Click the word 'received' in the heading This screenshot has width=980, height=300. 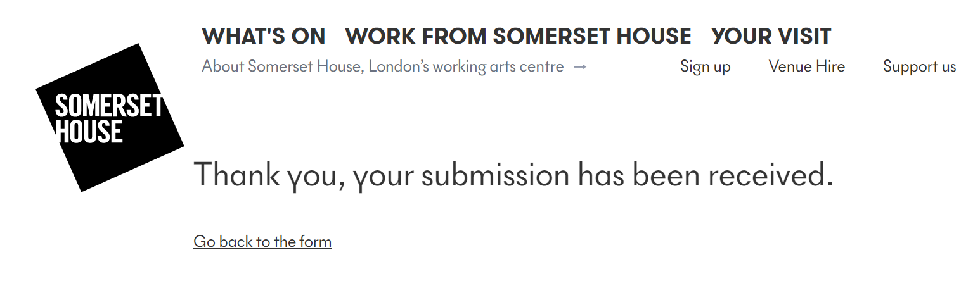tap(770, 175)
